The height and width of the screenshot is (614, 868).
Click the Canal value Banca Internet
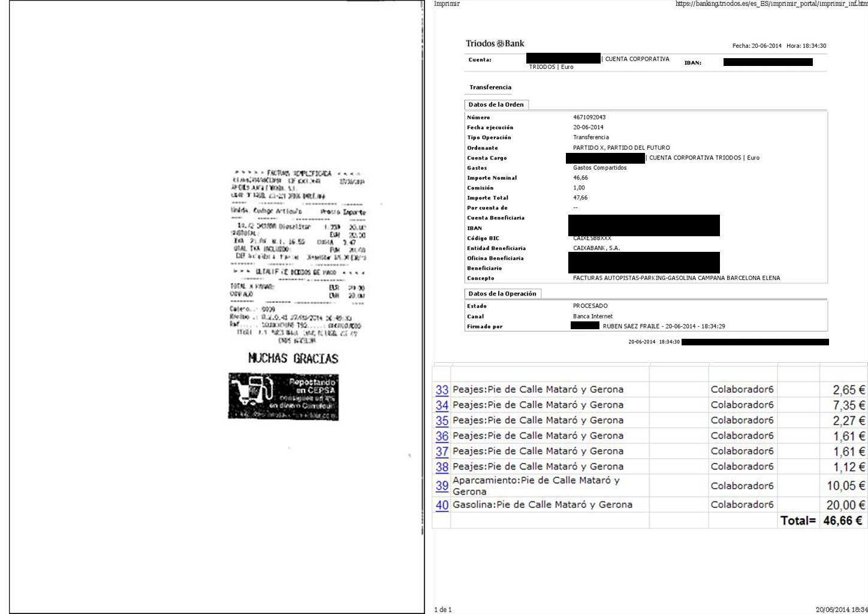click(x=593, y=317)
